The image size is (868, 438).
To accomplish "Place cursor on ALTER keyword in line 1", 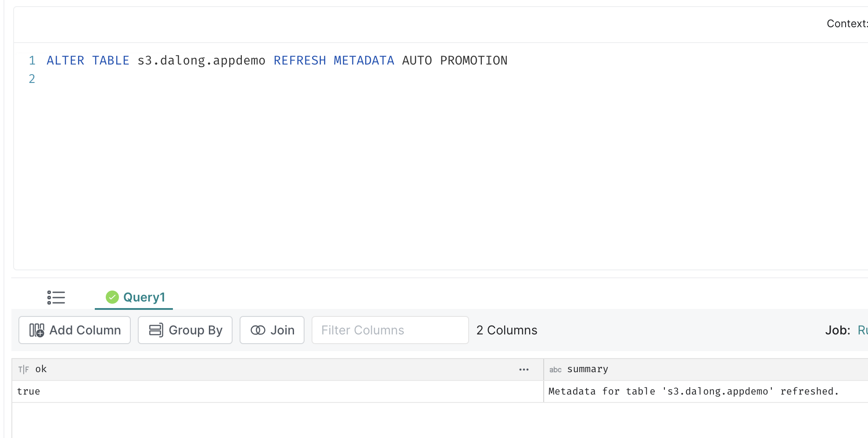I will pyautogui.click(x=65, y=61).
